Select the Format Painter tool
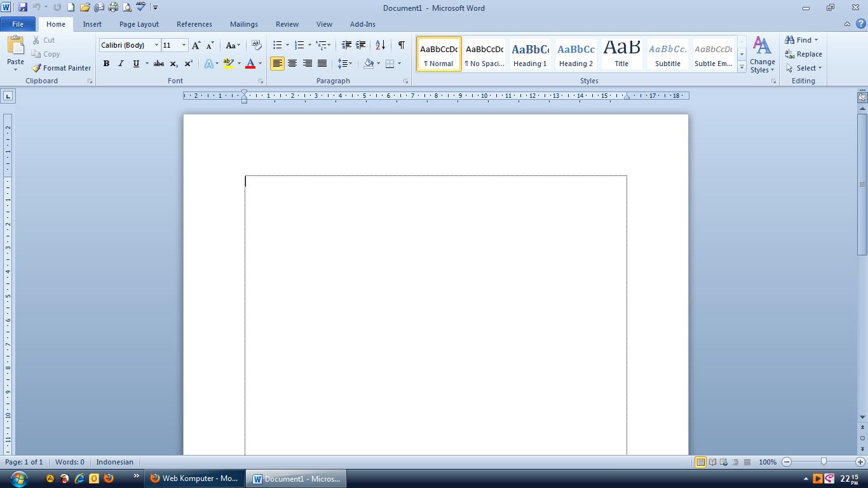This screenshot has height=488, width=868. point(61,68)
